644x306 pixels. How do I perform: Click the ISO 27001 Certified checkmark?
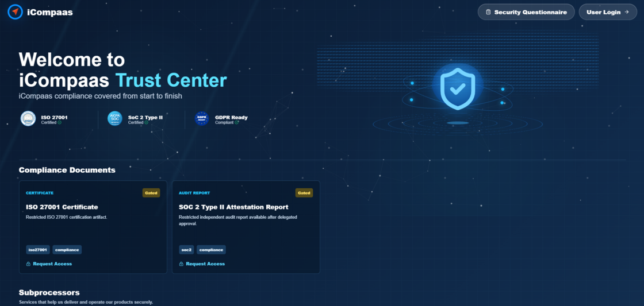coord(60,123)
